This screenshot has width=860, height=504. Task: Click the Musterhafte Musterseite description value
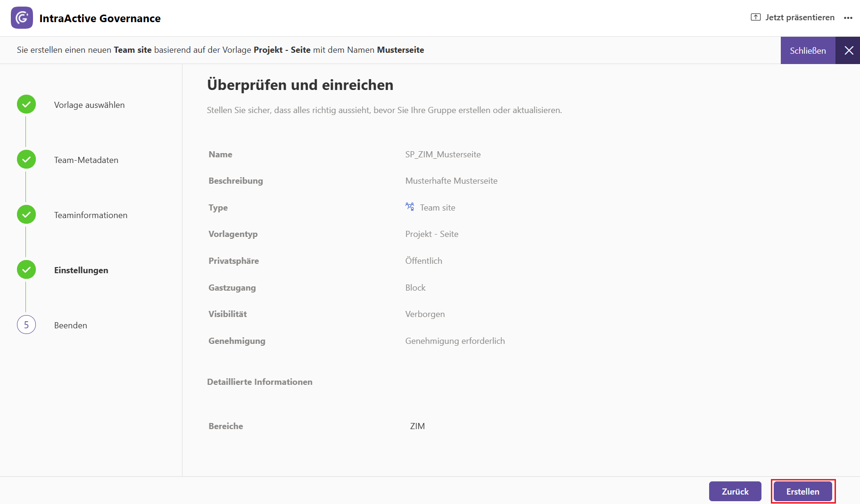(x=452, y=181)
